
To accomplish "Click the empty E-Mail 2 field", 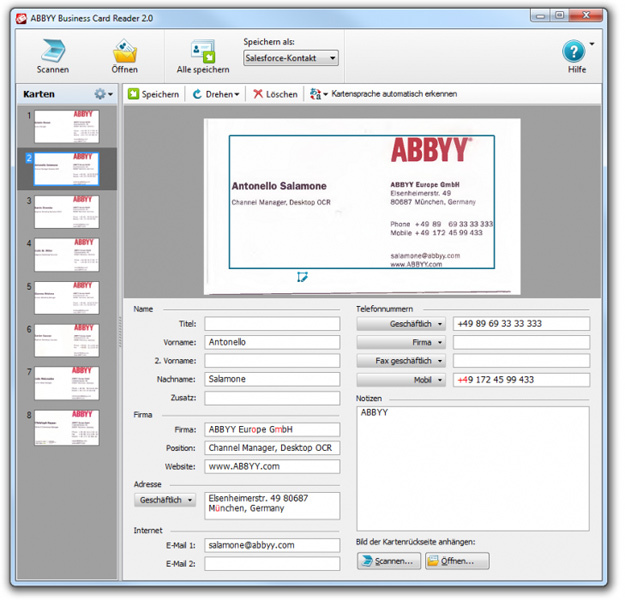I will coord(272,564).
